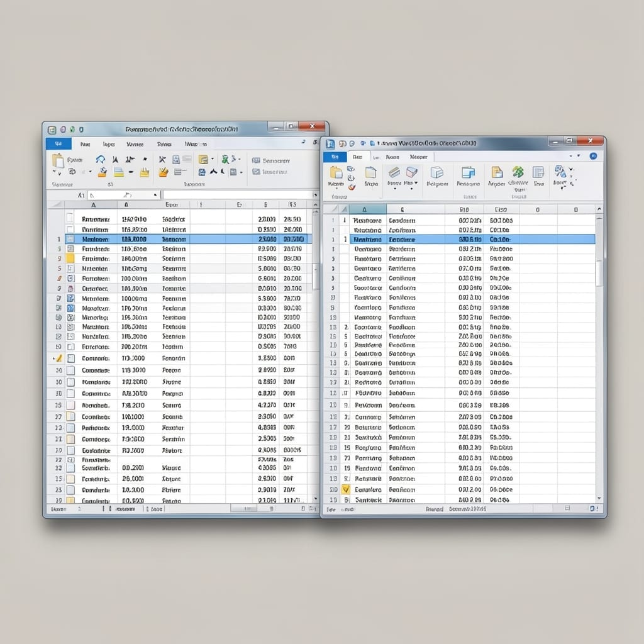Click the horizontal scrollbar in left status area
This screenshot has width=644, height=644.
coord(243,508)
